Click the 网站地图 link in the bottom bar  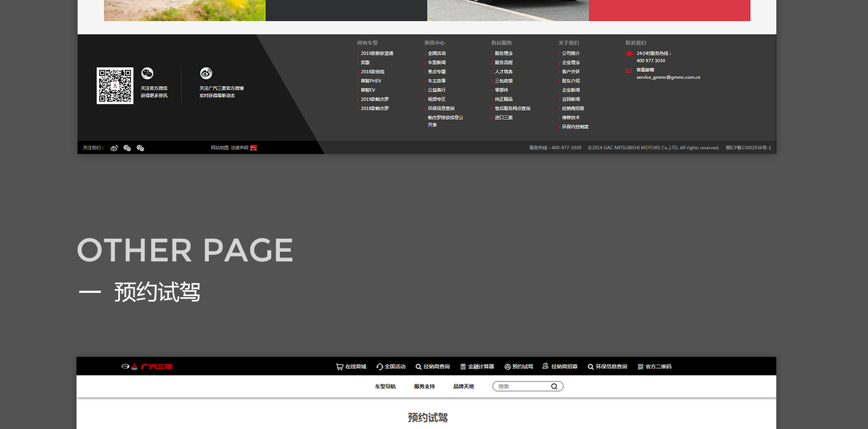(220, 148)
